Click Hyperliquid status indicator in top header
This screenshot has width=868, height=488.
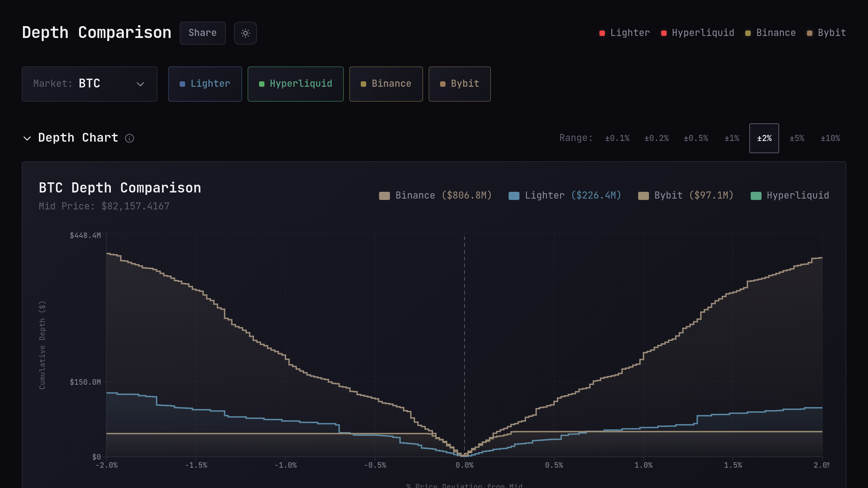coord(697,33)
